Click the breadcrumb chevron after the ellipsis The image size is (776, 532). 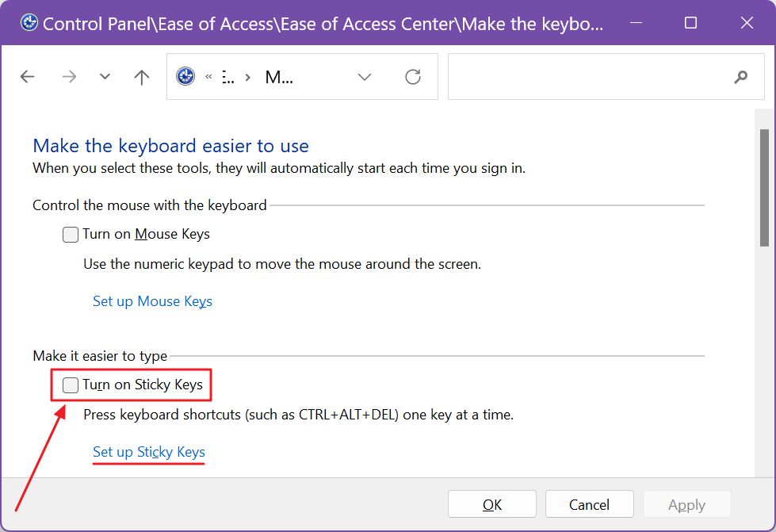coord(248,76)
